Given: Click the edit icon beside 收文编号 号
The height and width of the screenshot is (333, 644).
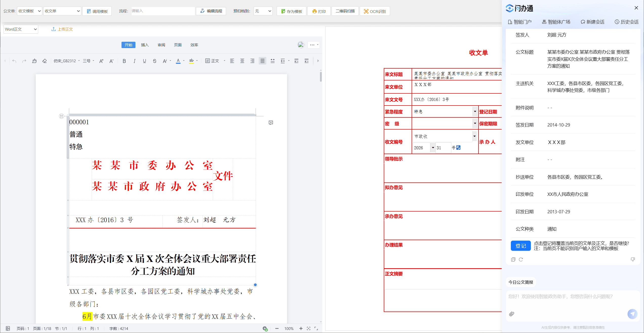Looking at the screenshot, I should click(x=458, y=148).
